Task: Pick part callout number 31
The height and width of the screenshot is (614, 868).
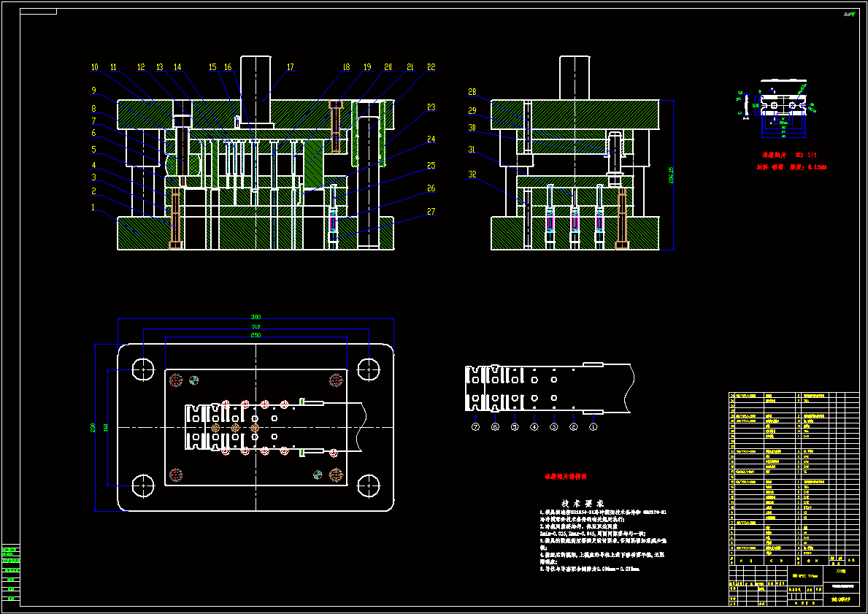Action: click(x=472, y=150)
